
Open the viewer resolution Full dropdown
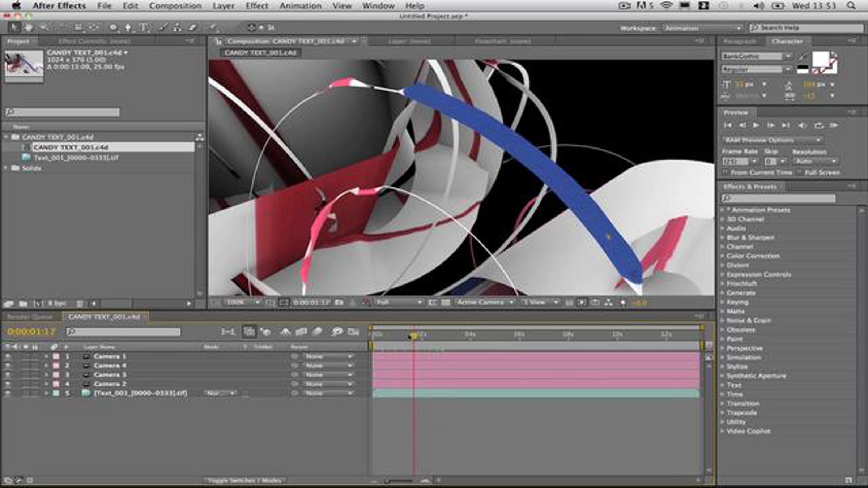coord(399,302)
